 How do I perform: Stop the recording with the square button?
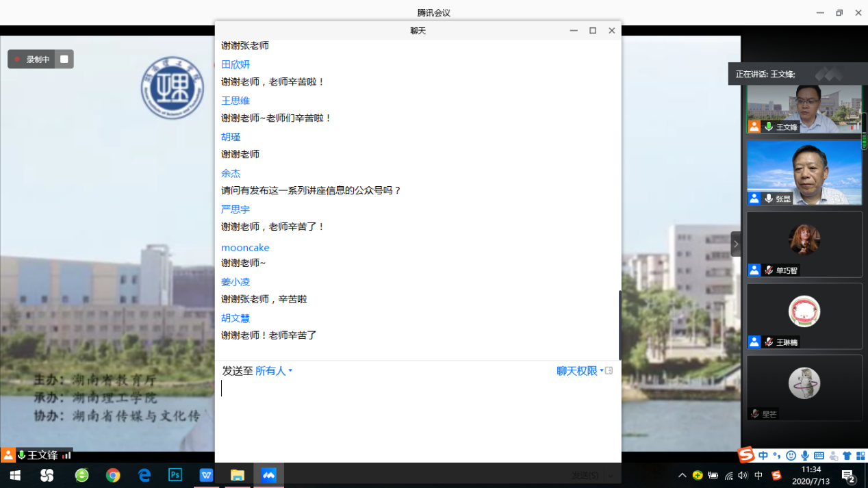64,60
